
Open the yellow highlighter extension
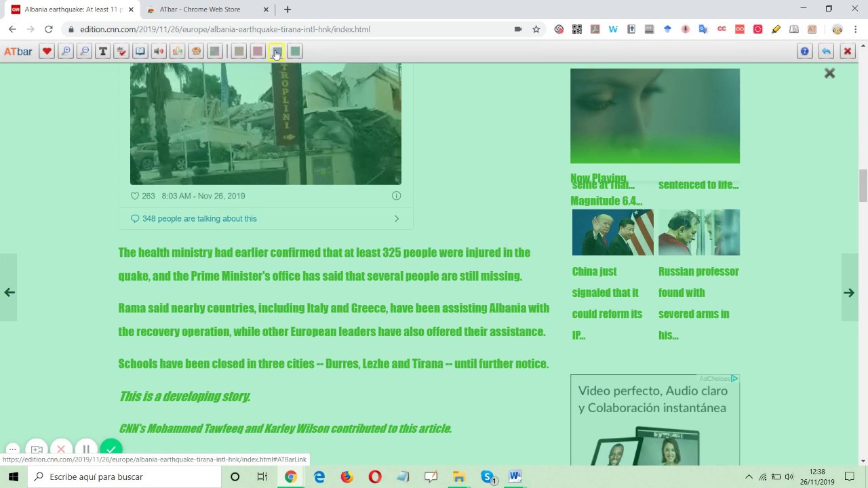[776, 29]
